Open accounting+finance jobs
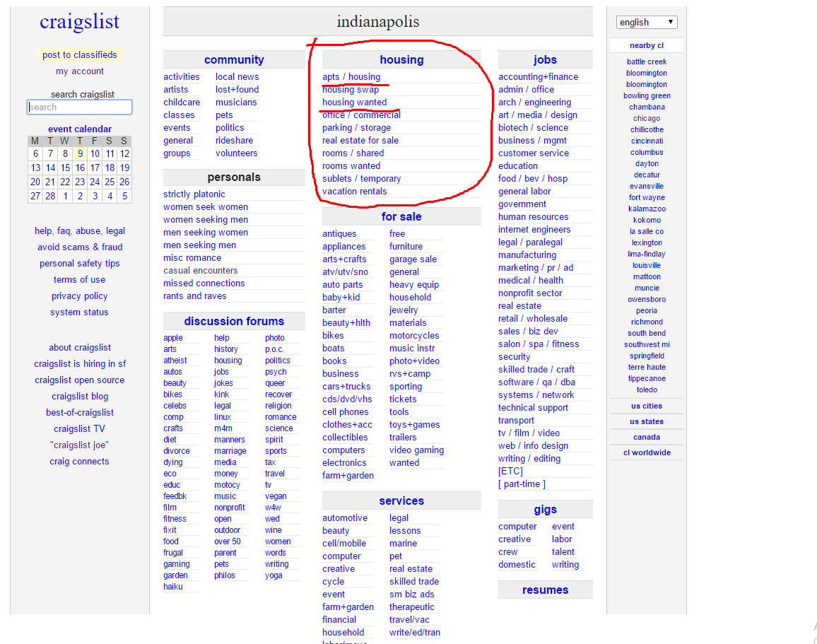Image resolution: width=817 pixels, height=644 pixels. point(539,76)
